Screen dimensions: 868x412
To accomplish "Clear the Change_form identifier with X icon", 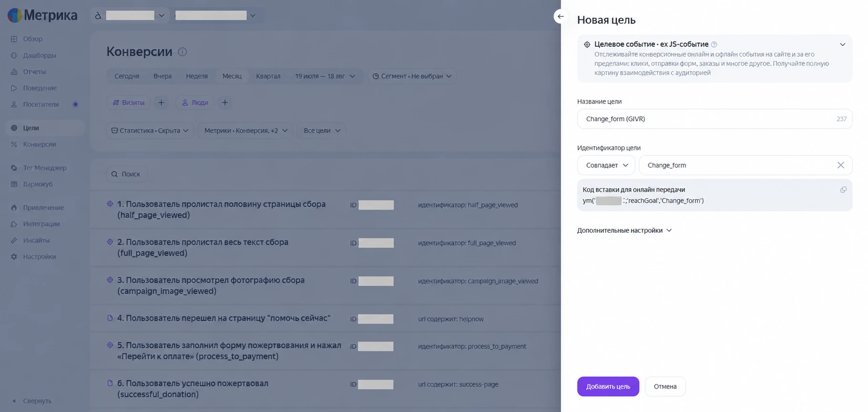I will click(x=840, y=165).
